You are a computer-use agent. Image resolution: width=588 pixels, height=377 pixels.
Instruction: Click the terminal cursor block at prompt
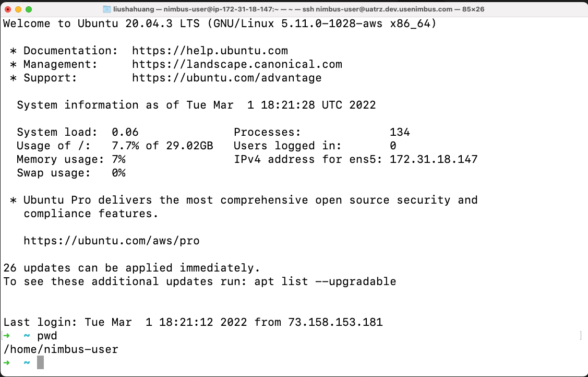[x=41, y=362]
